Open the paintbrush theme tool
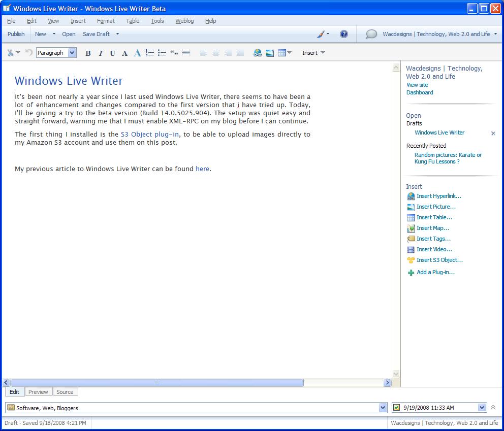The image size is (504, 431). click(321, 34)
